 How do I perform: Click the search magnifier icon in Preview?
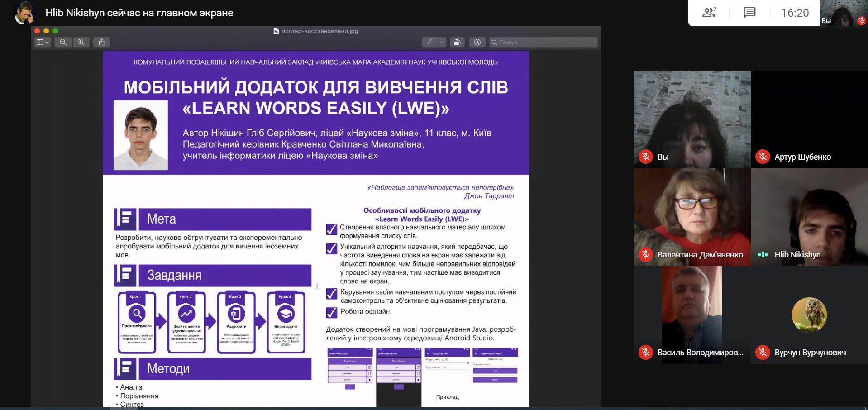click(495, 42)
